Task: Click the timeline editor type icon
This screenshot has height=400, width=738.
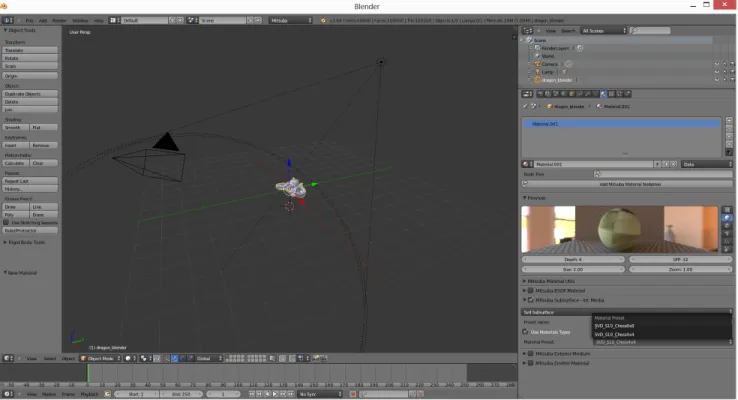Action: (x=8, y=394)
